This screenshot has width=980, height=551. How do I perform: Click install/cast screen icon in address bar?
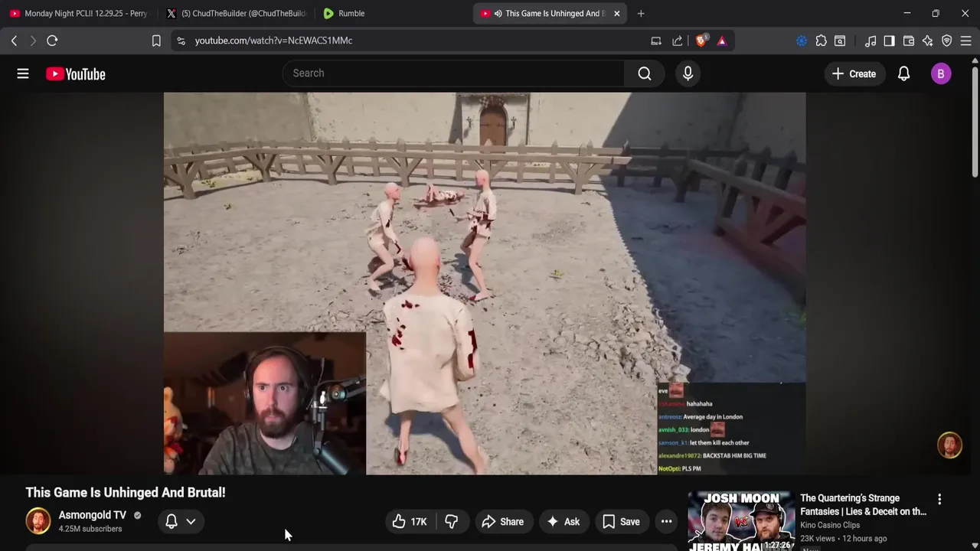656,41
